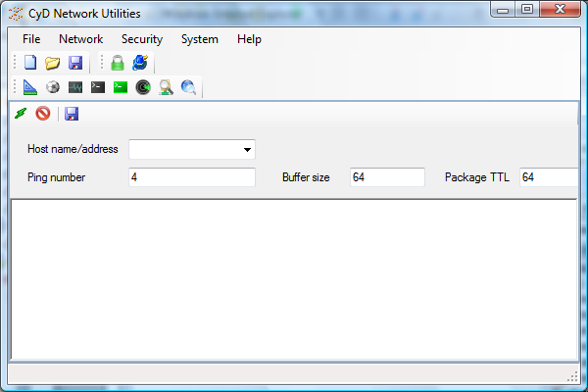Open the System menu
Screen dimensions: 588x392
(x=200, y=39)
